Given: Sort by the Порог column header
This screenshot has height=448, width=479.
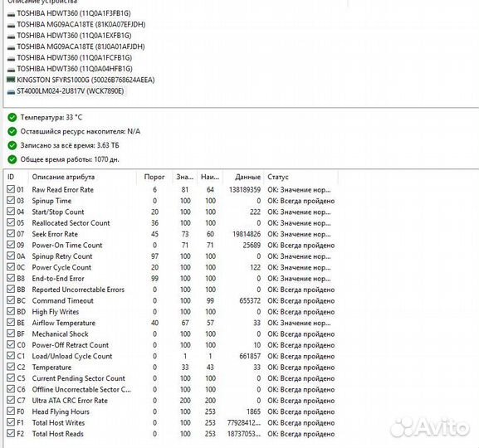Looking at the screenshot, I should (154, 177).
